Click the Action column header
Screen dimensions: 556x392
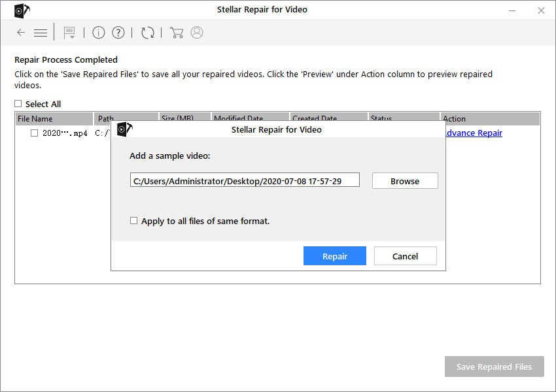(x=490, y=119)
